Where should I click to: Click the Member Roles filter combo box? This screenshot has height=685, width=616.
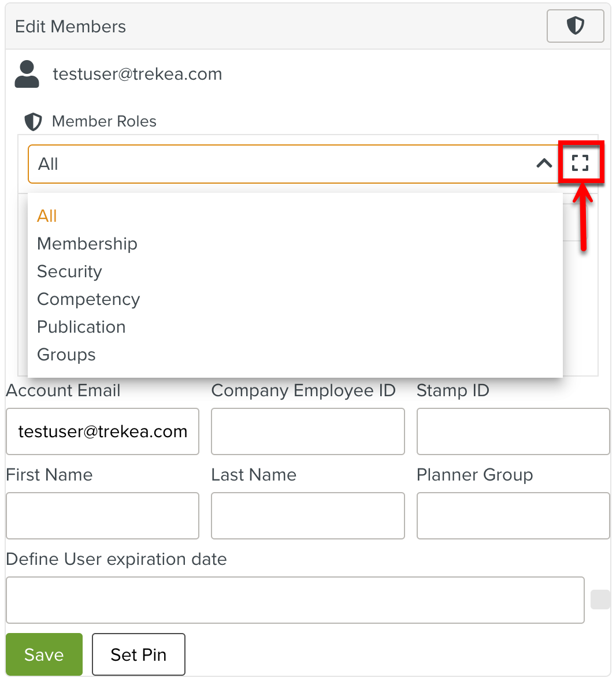click(283, 164)
